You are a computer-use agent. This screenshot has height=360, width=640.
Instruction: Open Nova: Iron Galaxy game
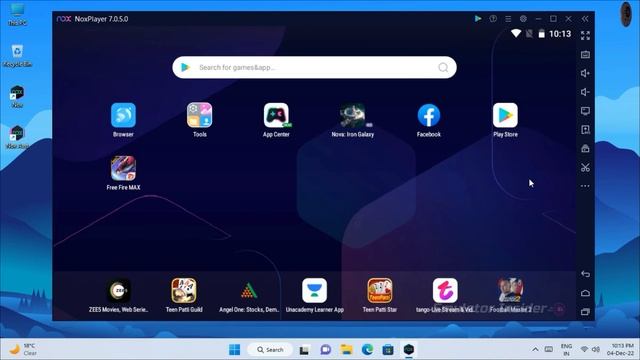pyautogui.click(x=353, y=116)
